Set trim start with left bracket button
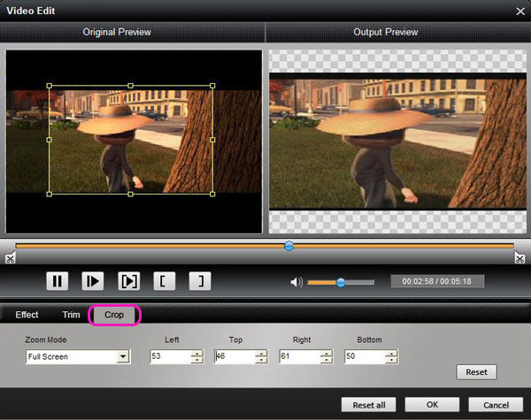The height and width of the screenshot is (420, 531). [165, 281]
